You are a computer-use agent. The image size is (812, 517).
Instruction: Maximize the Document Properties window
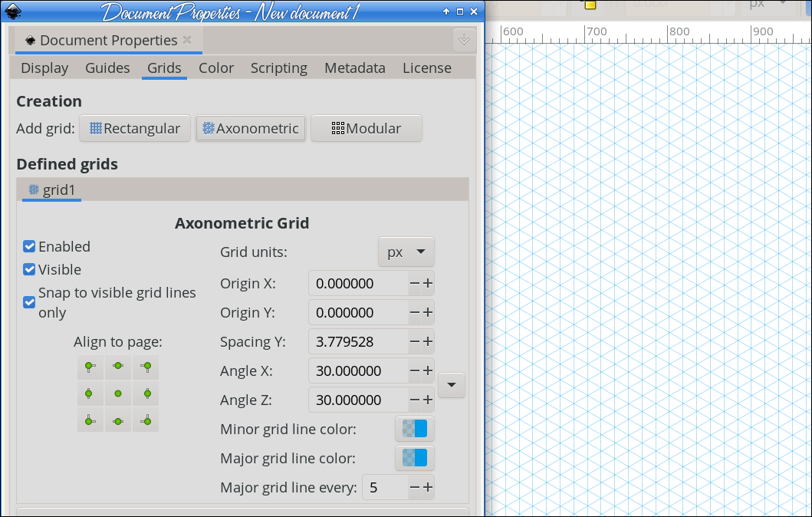click(460, 12)
